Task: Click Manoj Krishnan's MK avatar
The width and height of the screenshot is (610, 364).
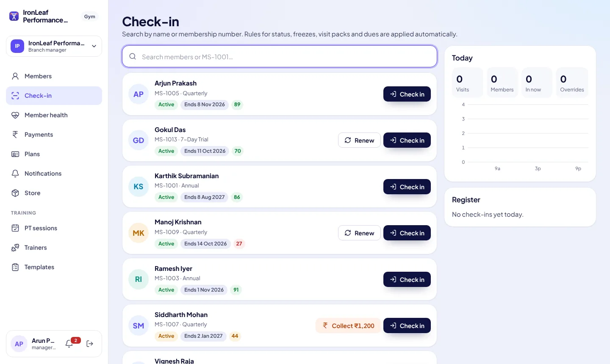Action: coord(139,233)
